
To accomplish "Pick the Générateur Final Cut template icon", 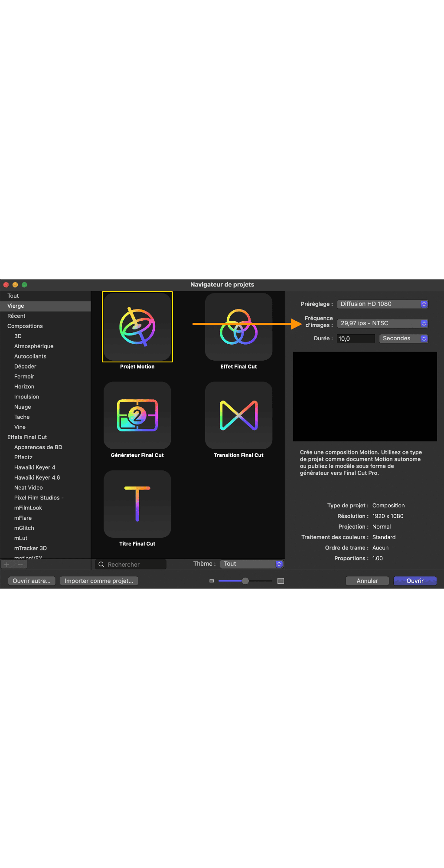I will click(x=137, y=415).
